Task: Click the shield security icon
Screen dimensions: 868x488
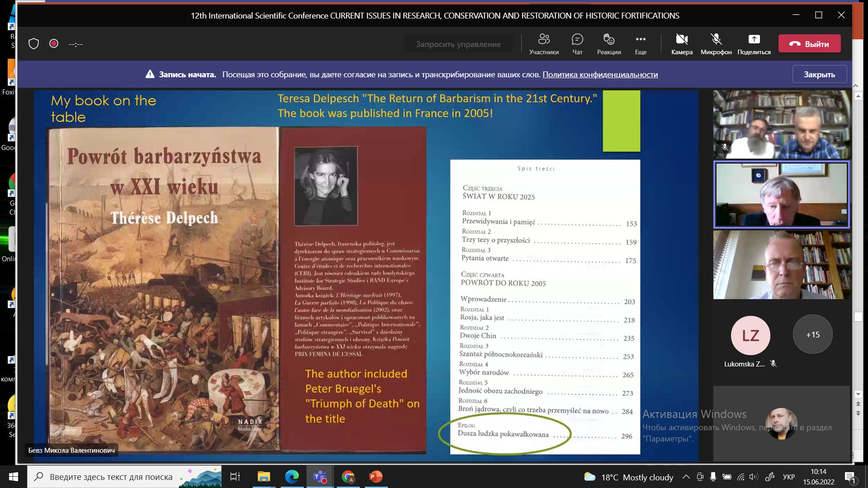Action: [x=33, y=44]
